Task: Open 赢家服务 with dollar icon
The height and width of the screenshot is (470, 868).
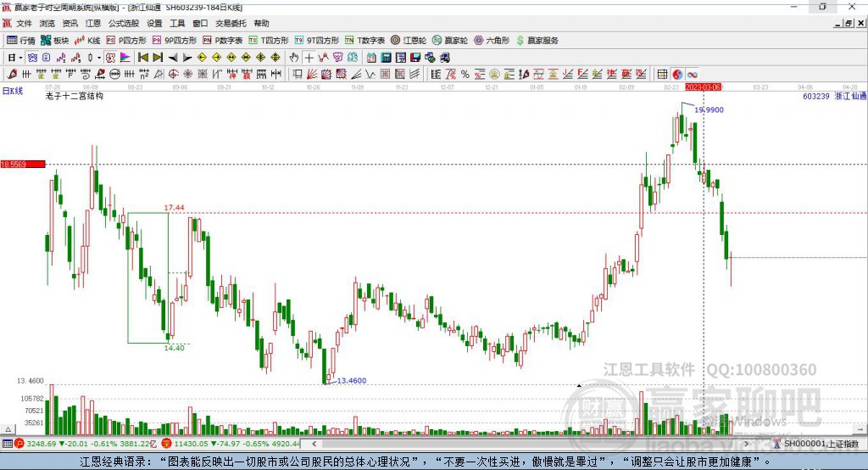Action: [537, 41]
